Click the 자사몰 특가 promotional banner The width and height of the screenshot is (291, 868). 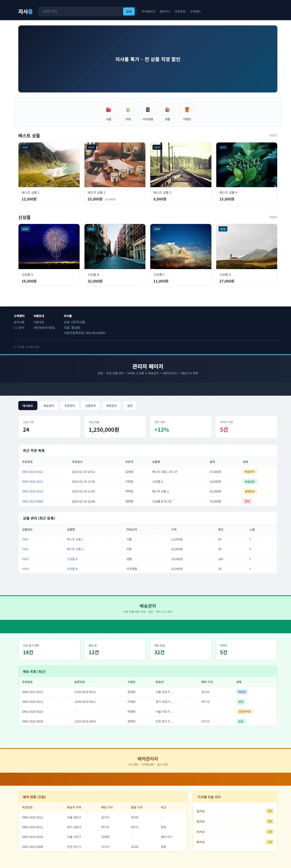coord(147,59)
